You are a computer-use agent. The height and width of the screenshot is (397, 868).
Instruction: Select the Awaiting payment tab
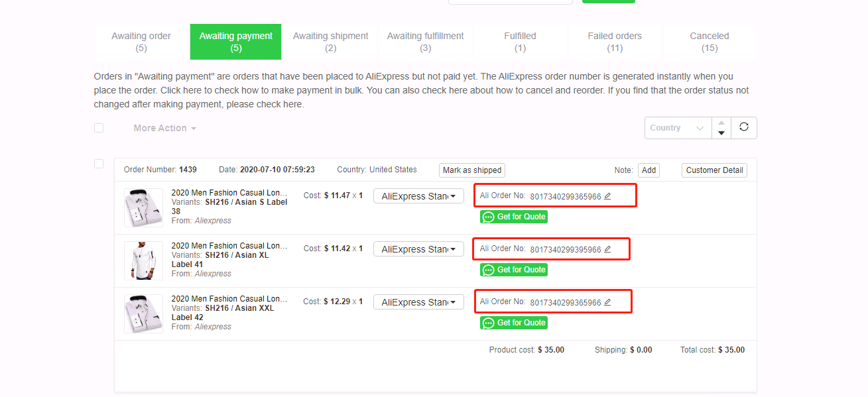tap(236, 42)
